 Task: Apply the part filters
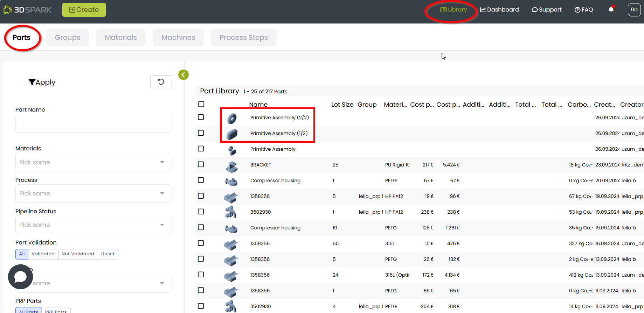click(x=42, y=82)
